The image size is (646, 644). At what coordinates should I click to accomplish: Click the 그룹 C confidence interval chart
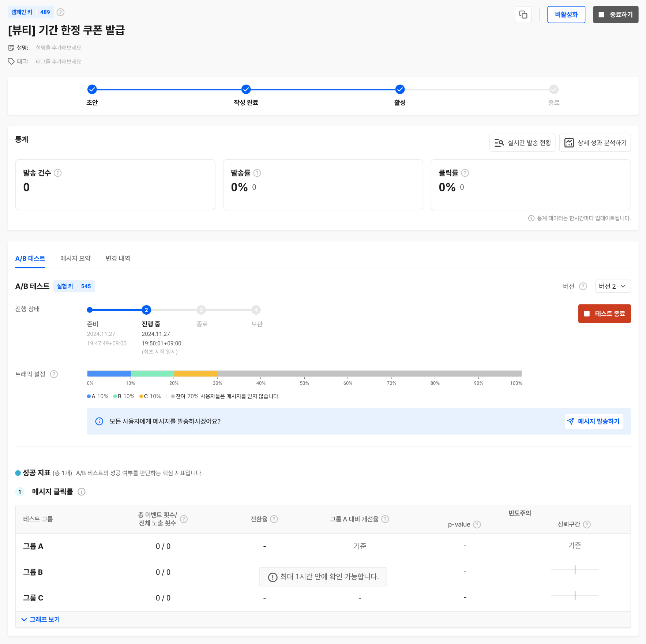(575, 596)
